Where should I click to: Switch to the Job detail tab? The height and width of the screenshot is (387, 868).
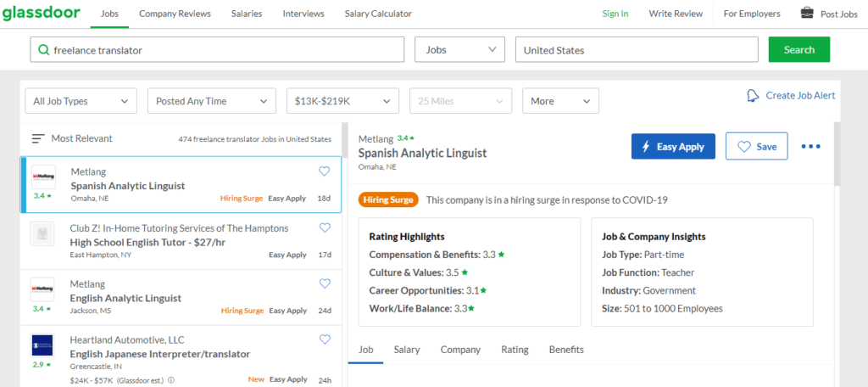click(x=366, y=350)
